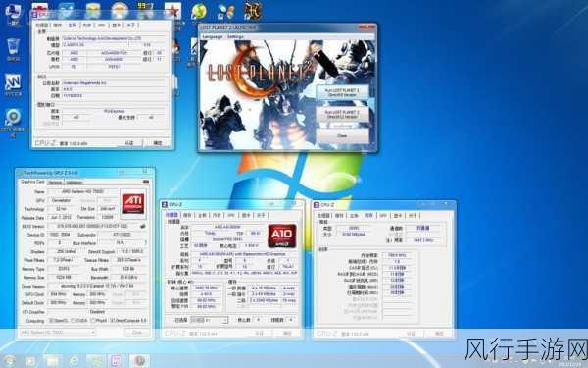588x368 pixels.
Task: Select the red star desktop icon
Action: click(x=172, y=11)
